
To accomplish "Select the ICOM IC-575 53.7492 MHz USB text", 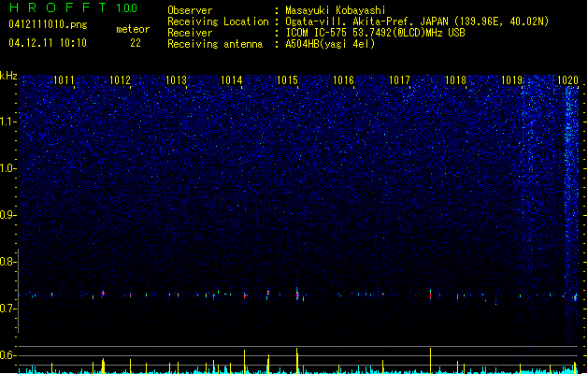I will 376,33.
